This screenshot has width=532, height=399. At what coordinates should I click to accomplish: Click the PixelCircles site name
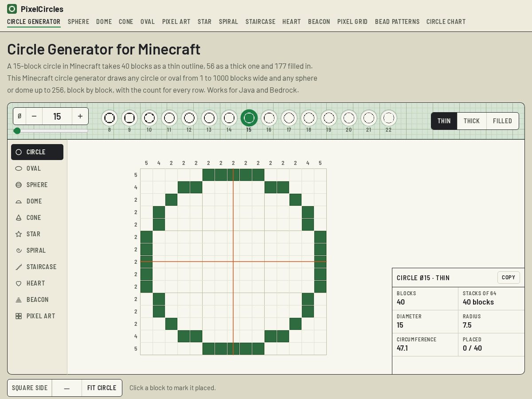tap(42, 9)
